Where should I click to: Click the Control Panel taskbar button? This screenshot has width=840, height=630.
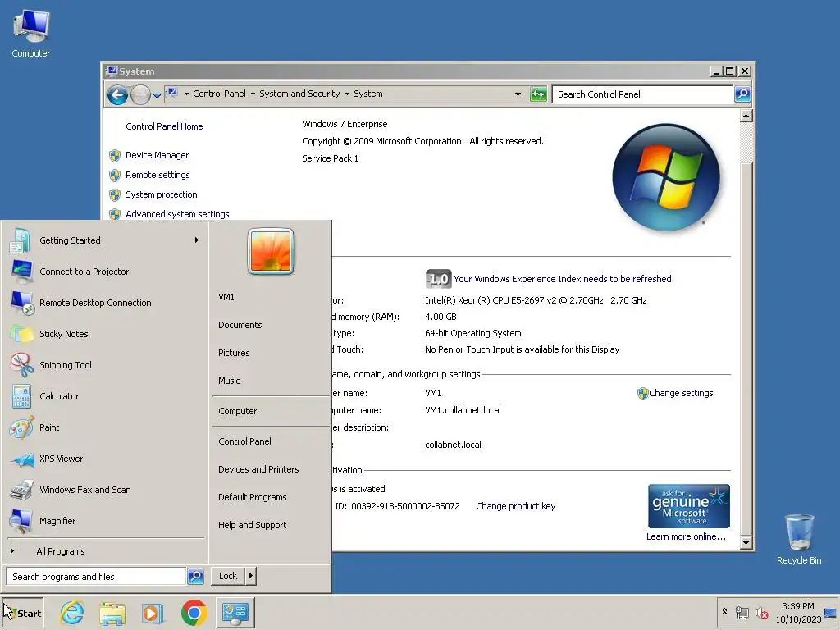(x=235, y=613)
